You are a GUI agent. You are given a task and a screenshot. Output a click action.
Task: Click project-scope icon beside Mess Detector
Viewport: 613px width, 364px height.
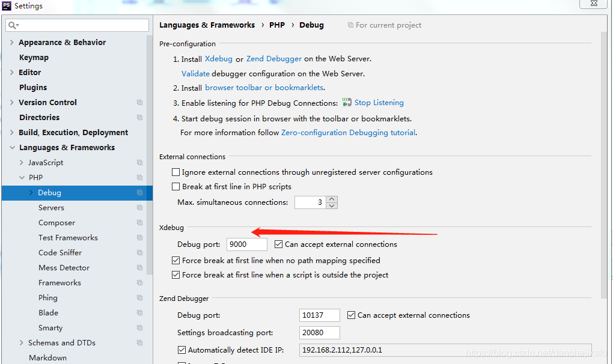(139, 268)
